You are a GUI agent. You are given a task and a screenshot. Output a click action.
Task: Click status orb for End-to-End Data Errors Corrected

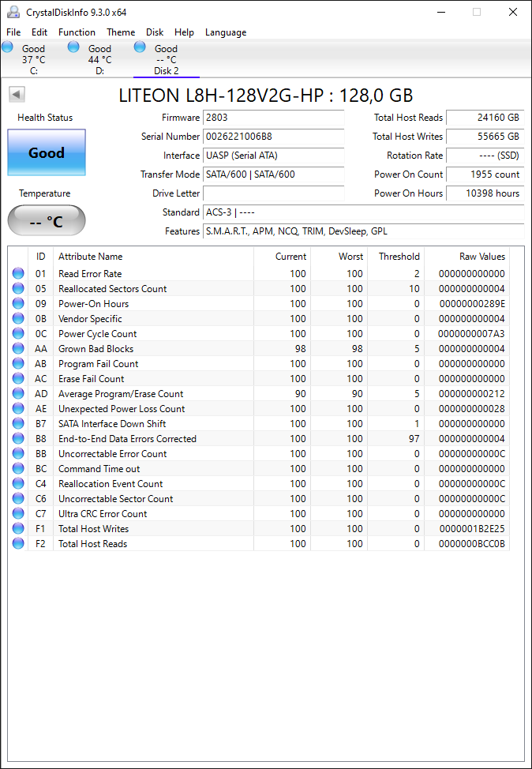(18, 438)
